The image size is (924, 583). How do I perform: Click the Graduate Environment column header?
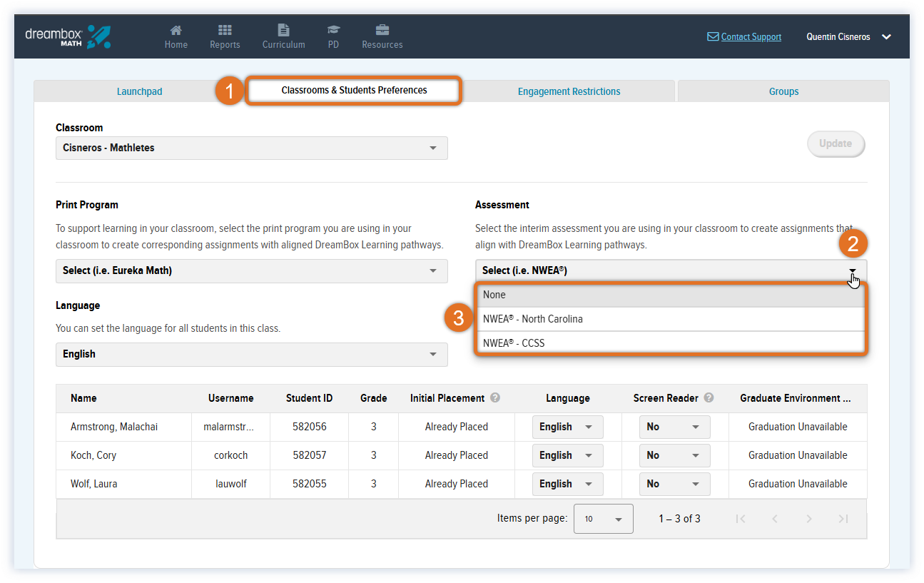tap(796, 398)
